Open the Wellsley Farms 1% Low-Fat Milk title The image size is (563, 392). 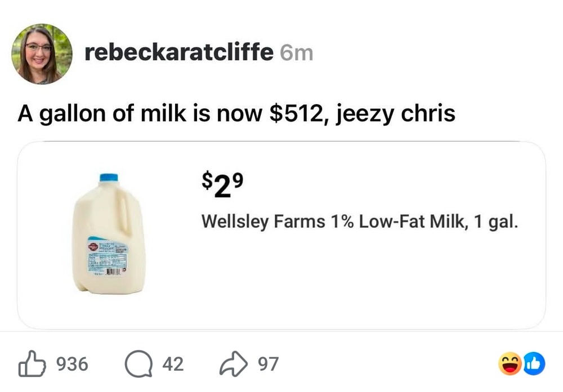pyautogui.click(x=359, y=221)
